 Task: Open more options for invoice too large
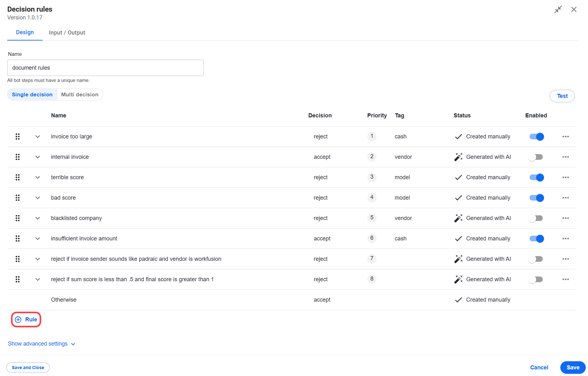[x=566, y=137]
